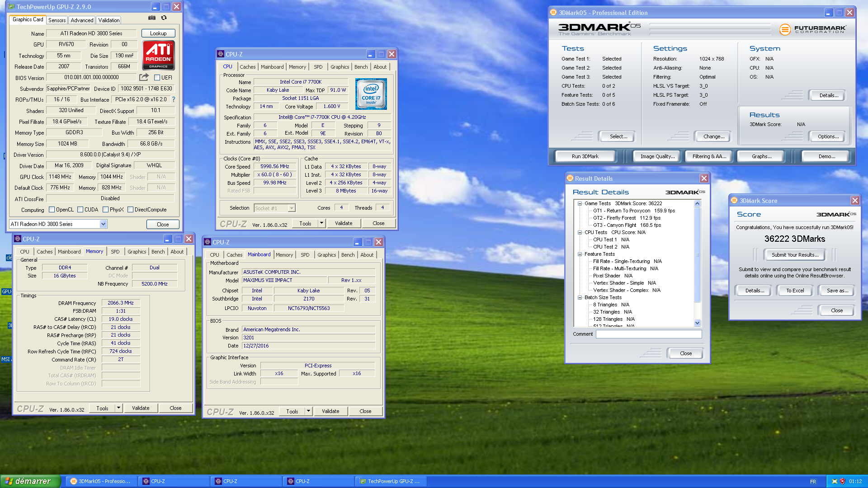Click scroll-up arrow in Result Details list

(x=697, y=203)
